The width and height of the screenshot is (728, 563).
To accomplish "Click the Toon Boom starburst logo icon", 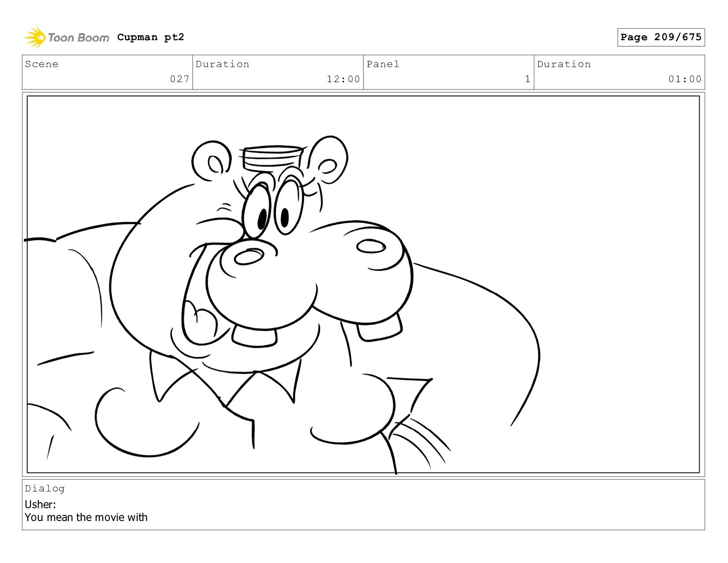I will (x=35, y=37).
